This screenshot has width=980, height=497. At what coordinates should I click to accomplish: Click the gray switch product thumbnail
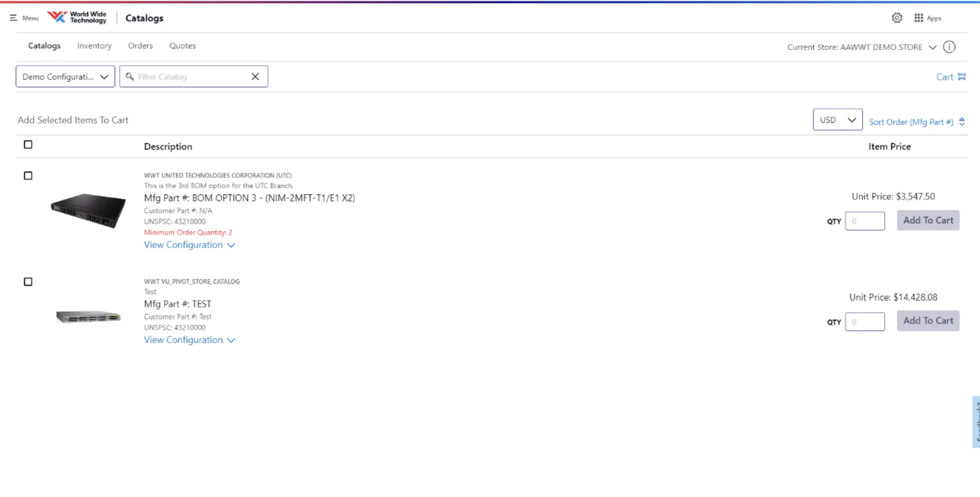pos(88,317)
